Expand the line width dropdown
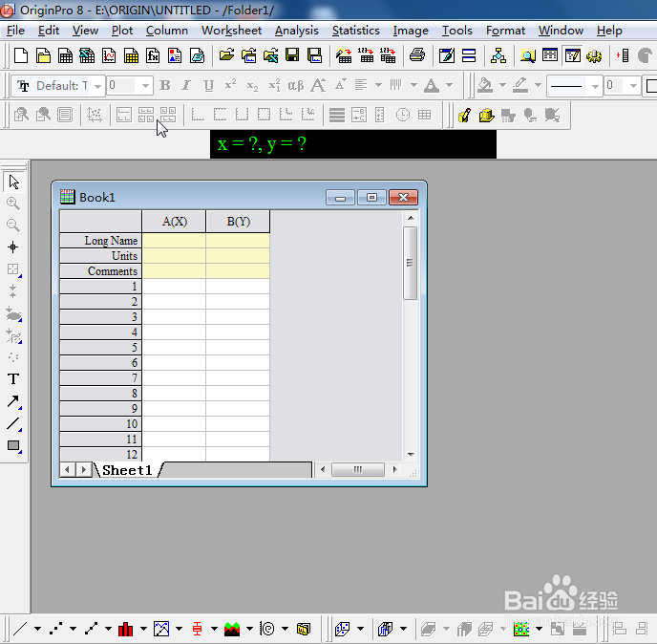The image size is (657, 644). pos(633,86)
